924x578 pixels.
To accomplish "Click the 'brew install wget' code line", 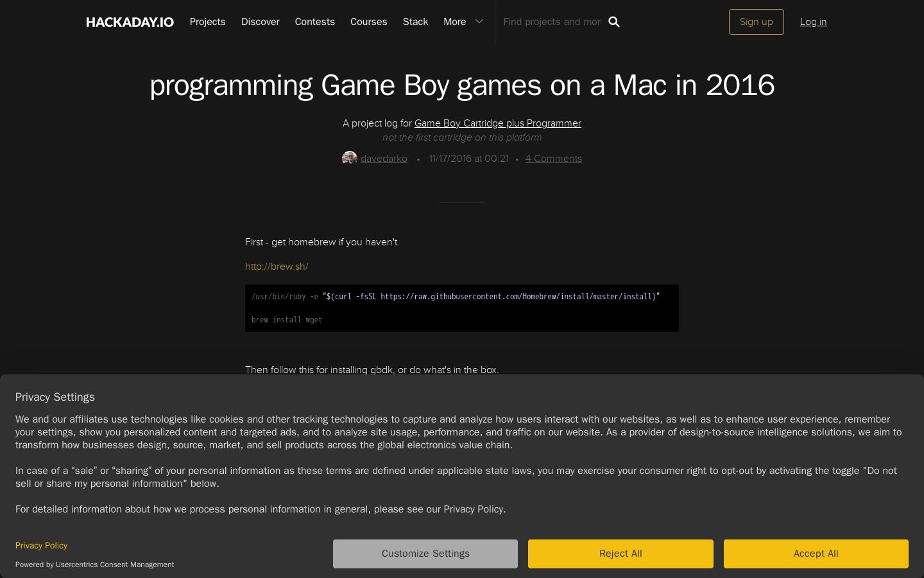I will pyautogui.click(x=287, y=320).
